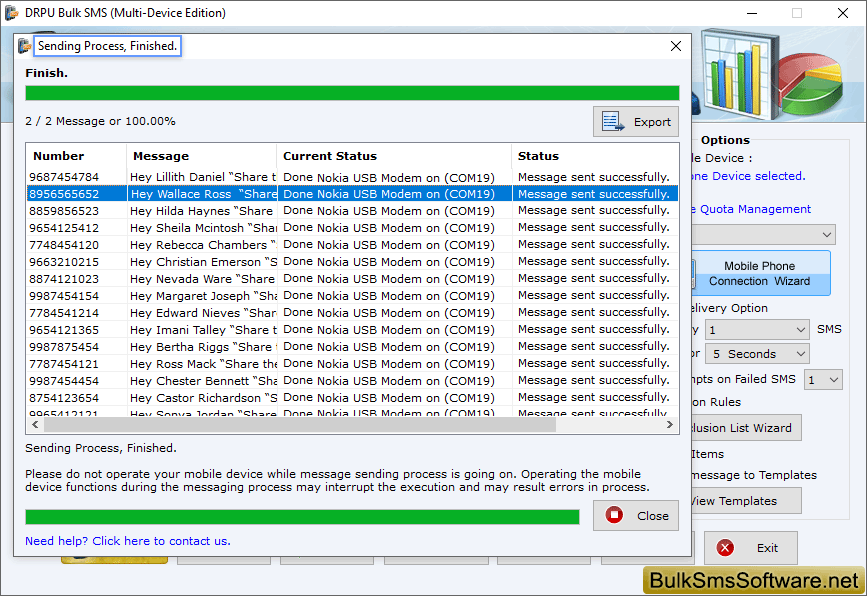Click the bottom green progress bar beside Close
867x596 pixels.
(302, 517)
